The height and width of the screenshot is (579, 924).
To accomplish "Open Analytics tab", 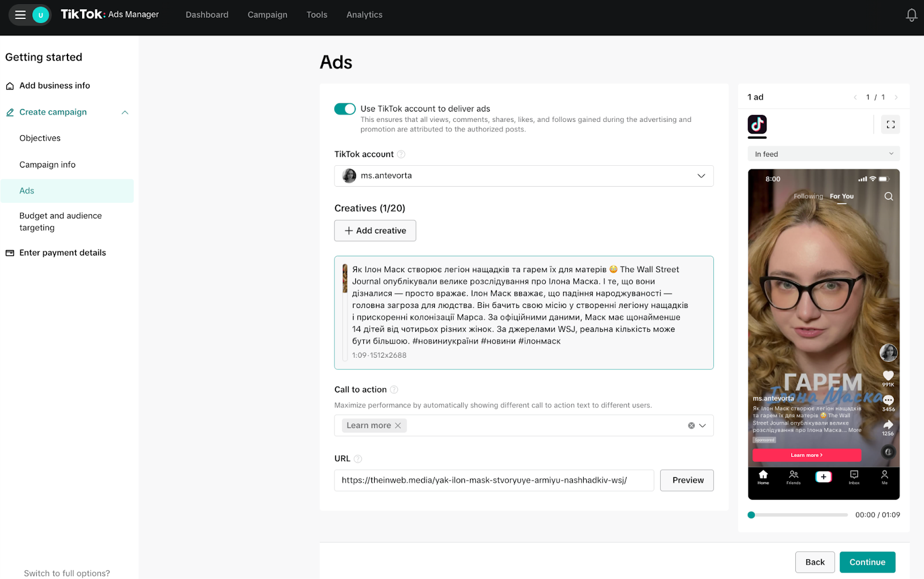I will click(x=364, y=15).
